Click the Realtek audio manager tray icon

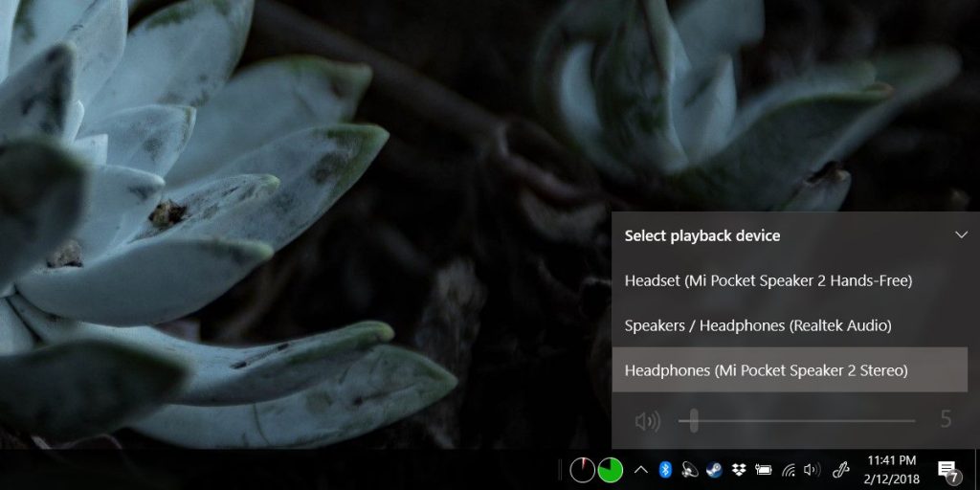click(x=690, y=470)
